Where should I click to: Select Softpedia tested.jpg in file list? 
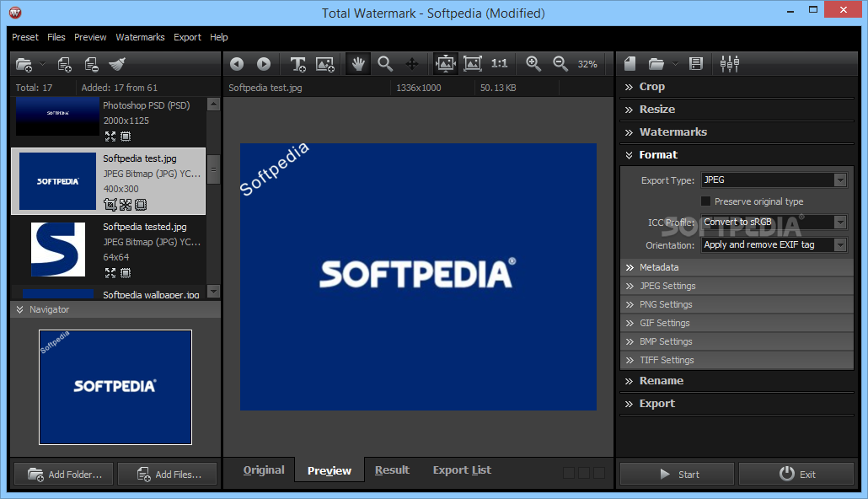tap(109, 249)
